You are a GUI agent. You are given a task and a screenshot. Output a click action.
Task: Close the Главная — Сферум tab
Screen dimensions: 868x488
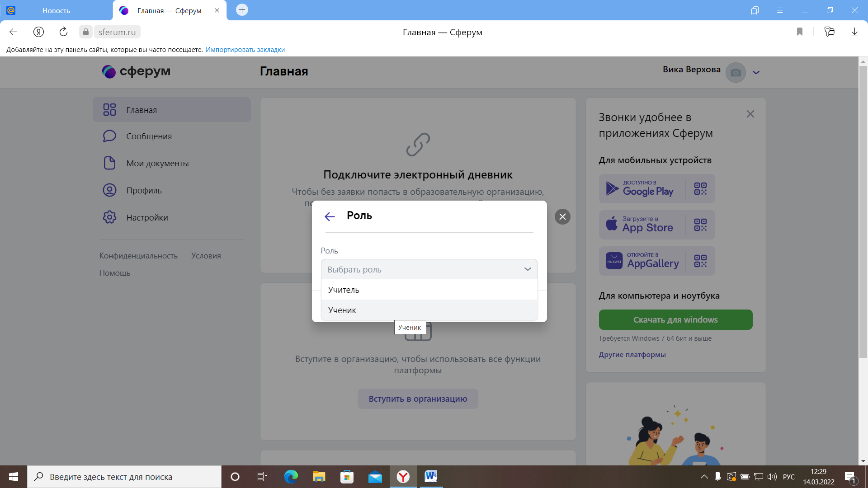pos(217,10)
